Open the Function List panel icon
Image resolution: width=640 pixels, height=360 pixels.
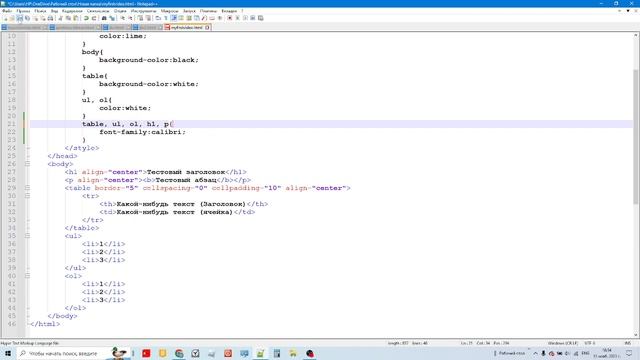point(204,18)
